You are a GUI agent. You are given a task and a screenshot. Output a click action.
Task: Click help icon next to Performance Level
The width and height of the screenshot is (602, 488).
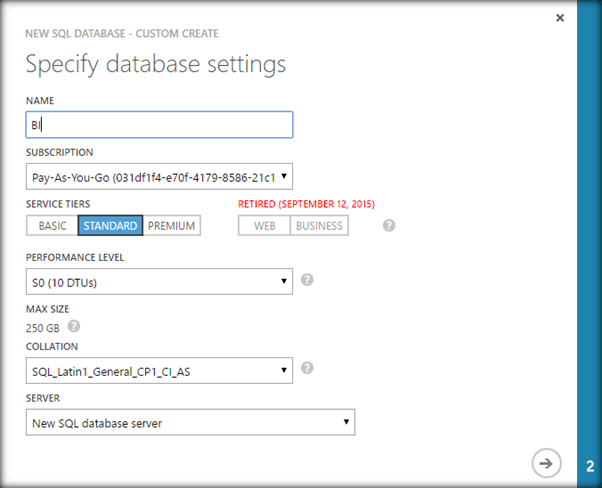pos(307,280)
